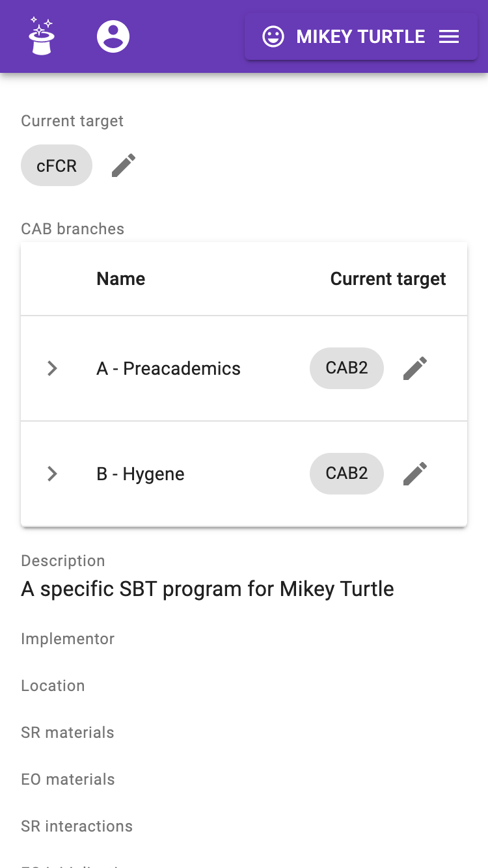Click the magic hat logo icon

(42, 36)
